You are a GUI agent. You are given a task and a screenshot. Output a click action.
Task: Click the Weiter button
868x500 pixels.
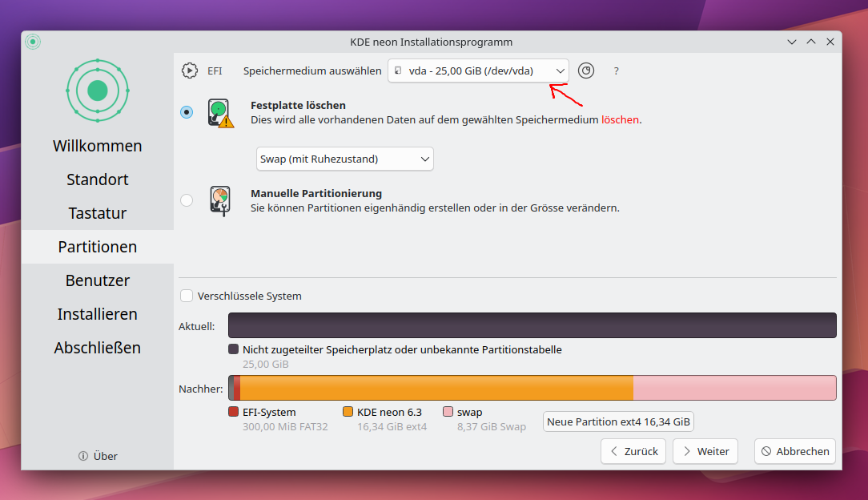coord(705,451)
